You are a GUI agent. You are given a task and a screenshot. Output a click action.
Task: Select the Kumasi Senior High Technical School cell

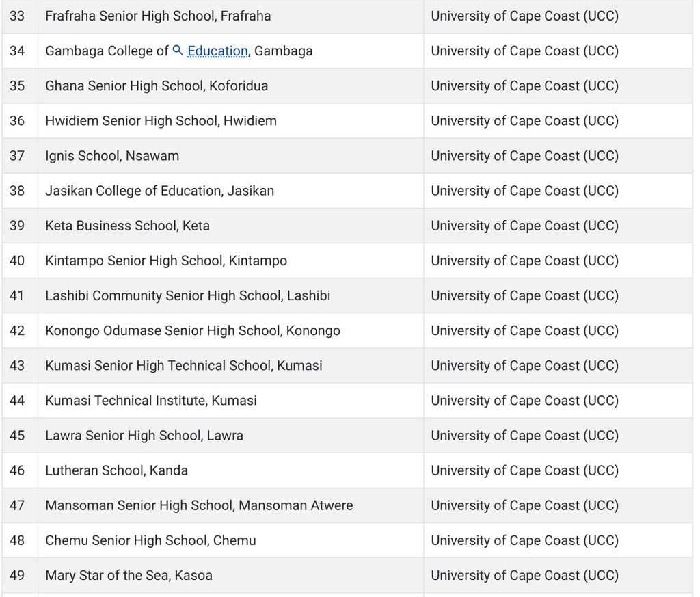click(183, 365)
